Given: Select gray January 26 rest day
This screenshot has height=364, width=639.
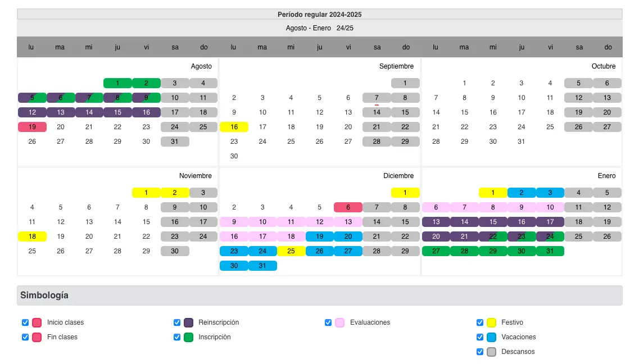Looking at the screenshot, I should pos(607,236).
